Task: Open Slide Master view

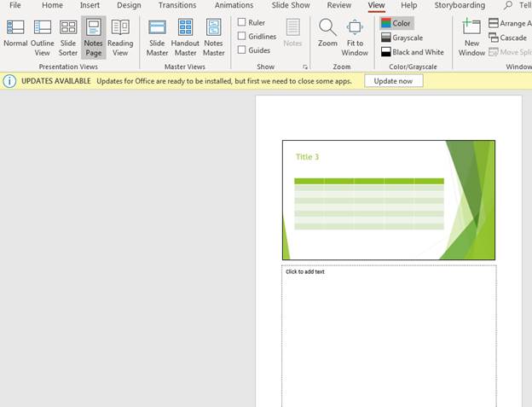Action: [x=157, y=38]
